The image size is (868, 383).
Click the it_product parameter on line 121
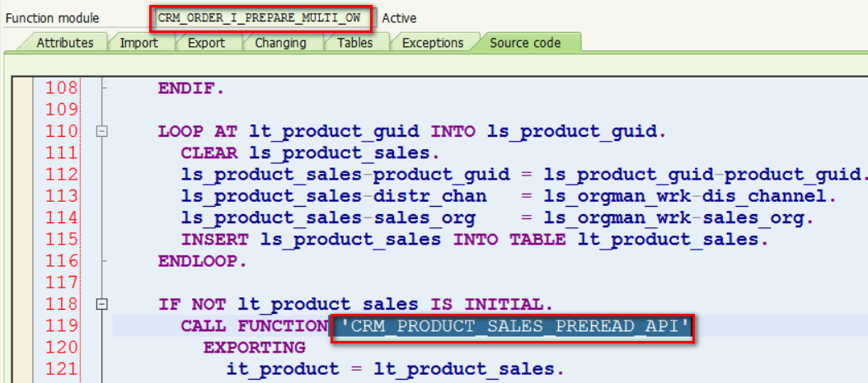pos(282,369)
